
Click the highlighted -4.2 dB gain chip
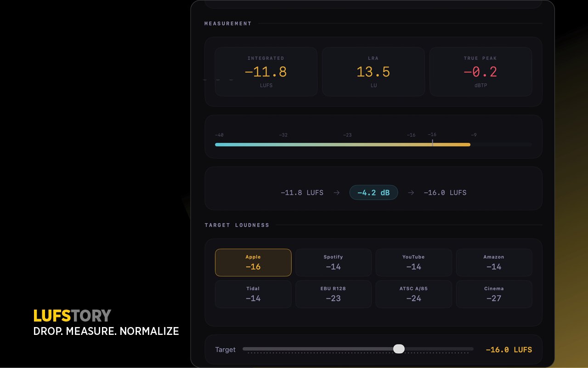(x=373, y=192)
